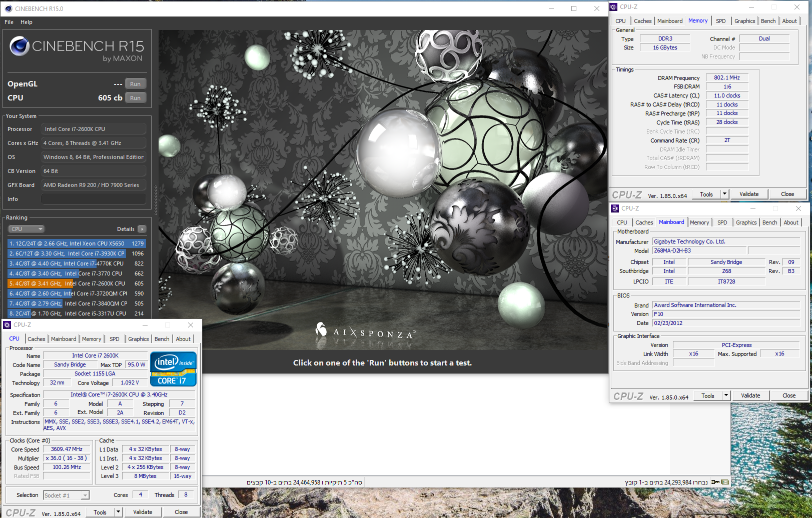Select the Core i5-3317U ranking entry
The image size is (812, 518).
click(77, 313)
